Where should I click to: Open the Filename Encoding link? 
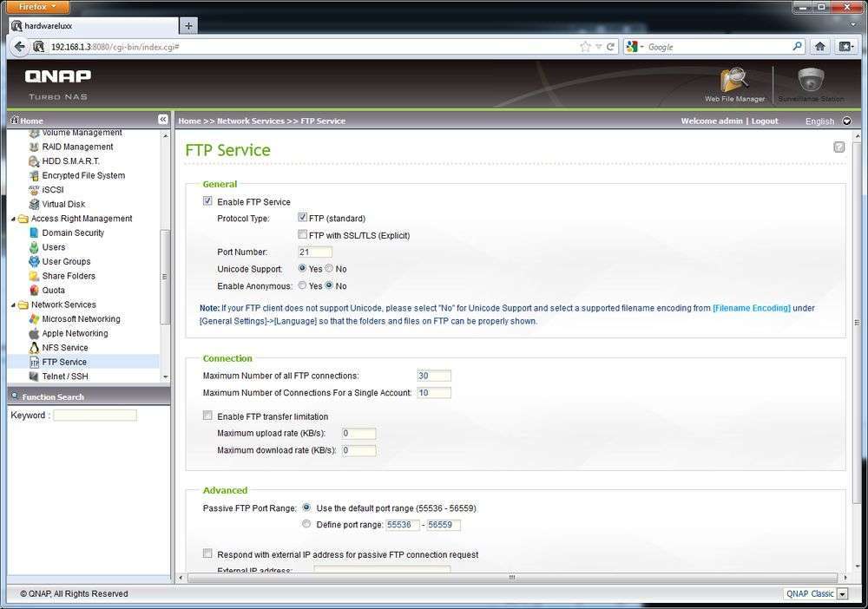pyautogui.click(x=751, y=308)
